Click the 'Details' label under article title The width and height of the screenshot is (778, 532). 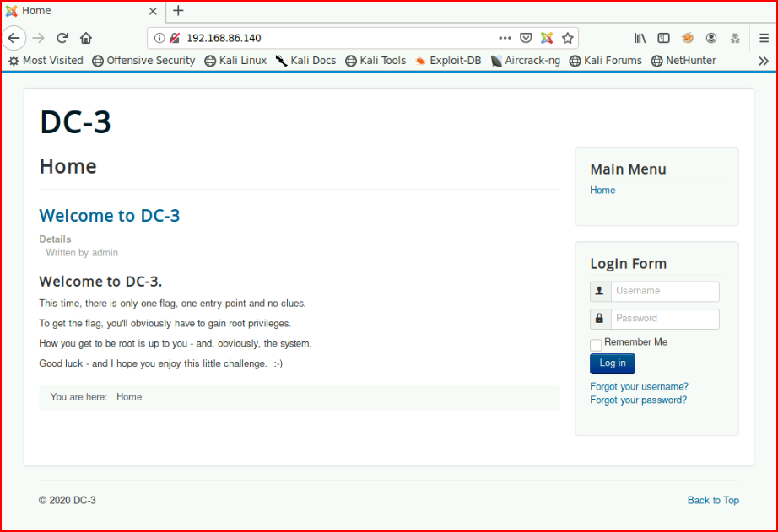[x=55, y=239]
